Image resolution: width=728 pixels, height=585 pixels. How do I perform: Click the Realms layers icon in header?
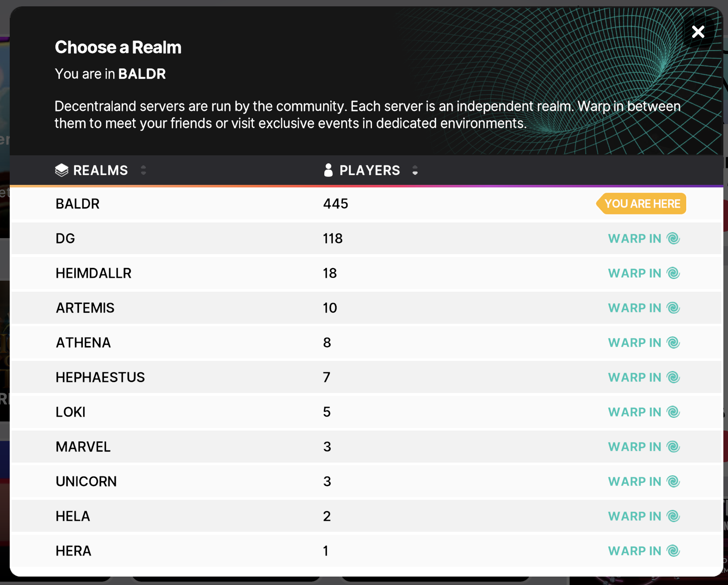[x=62, y=170]
